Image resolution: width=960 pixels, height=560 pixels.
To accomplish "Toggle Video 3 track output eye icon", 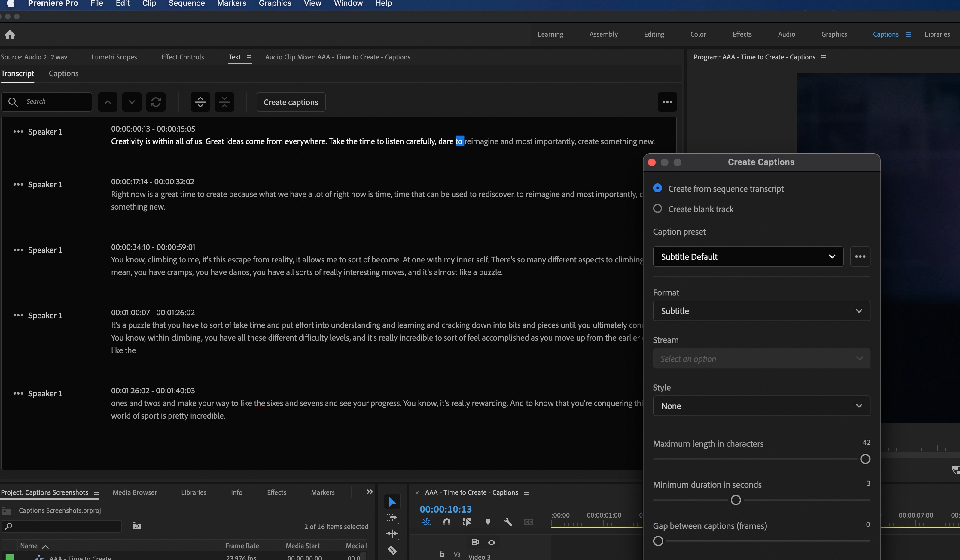I will point(492,543).
